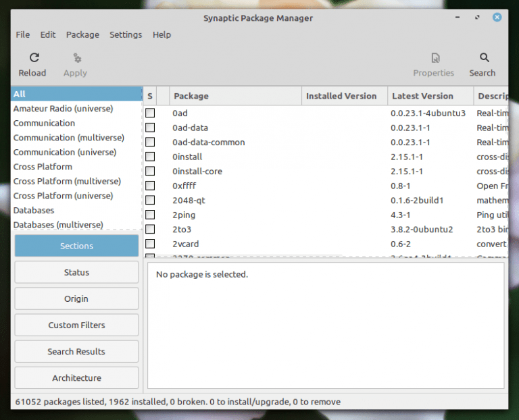Select Databases (multiverse) section
Image resolution: width=519 pixels, height=420 pixels.
[77, 224]
